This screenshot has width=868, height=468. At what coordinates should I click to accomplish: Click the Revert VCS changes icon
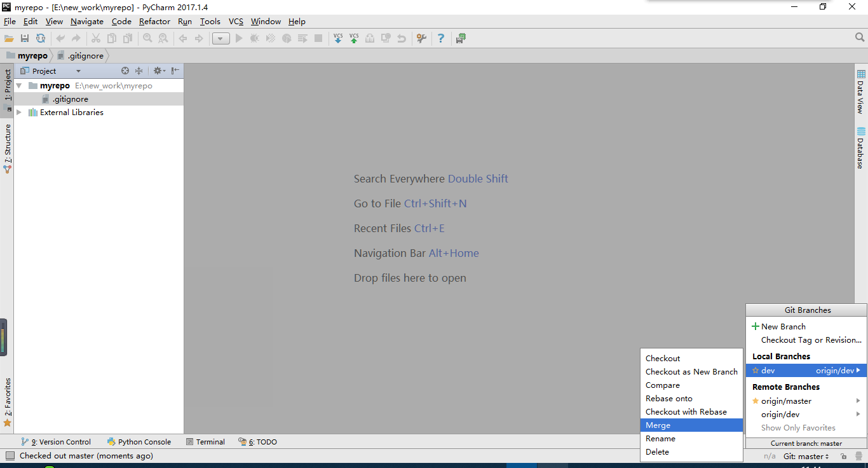[402, 39]
